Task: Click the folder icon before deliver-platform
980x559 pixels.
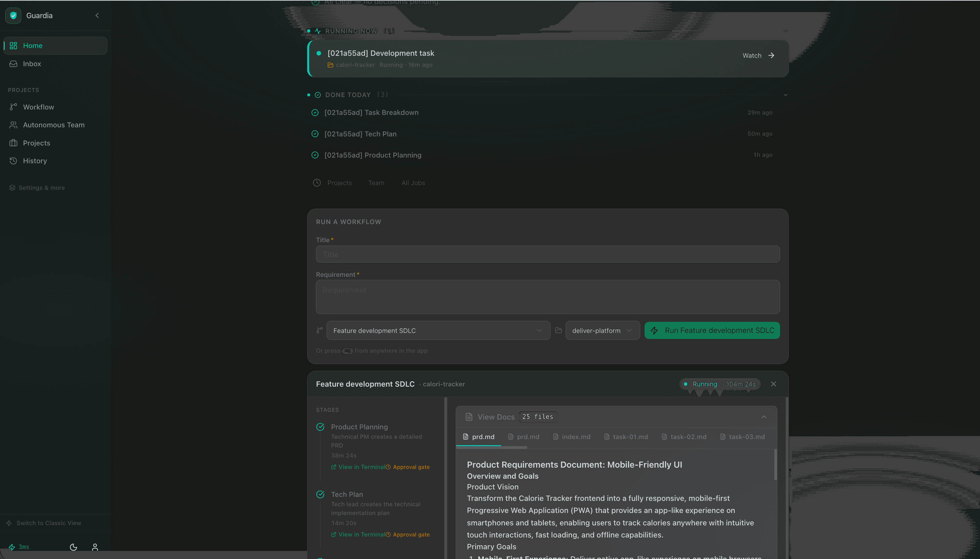Action: (x=559, y=330)
